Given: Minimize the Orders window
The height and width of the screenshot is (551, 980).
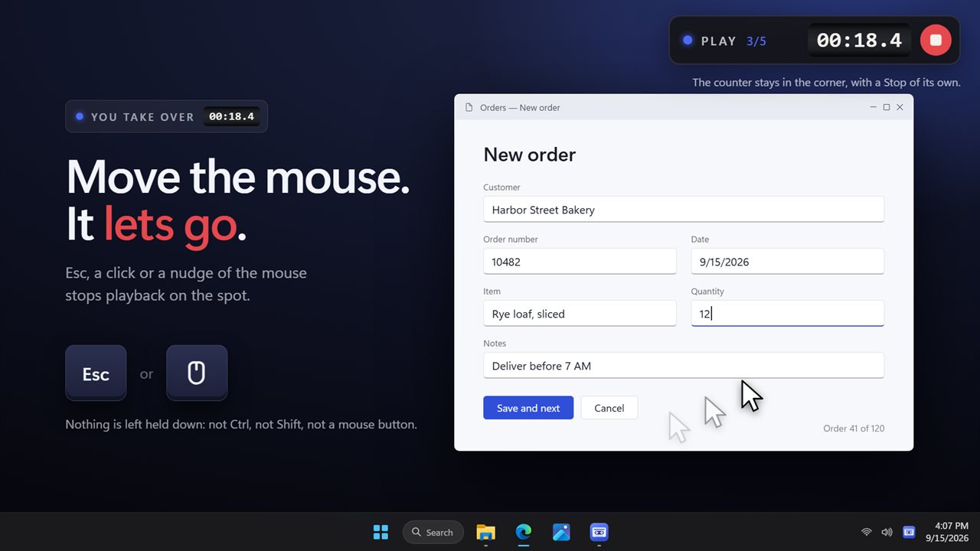Looking at the screenshot, I should pos(874,107).
